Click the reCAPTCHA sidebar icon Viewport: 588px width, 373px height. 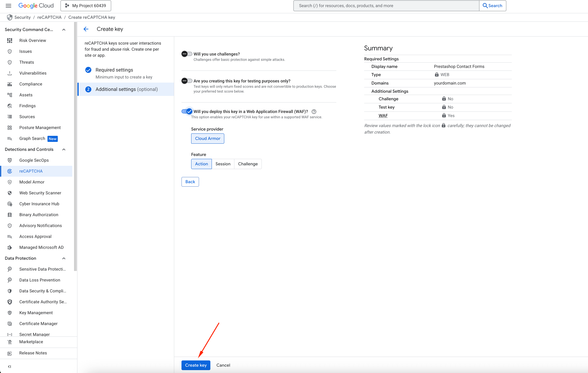tap(10, 171)
